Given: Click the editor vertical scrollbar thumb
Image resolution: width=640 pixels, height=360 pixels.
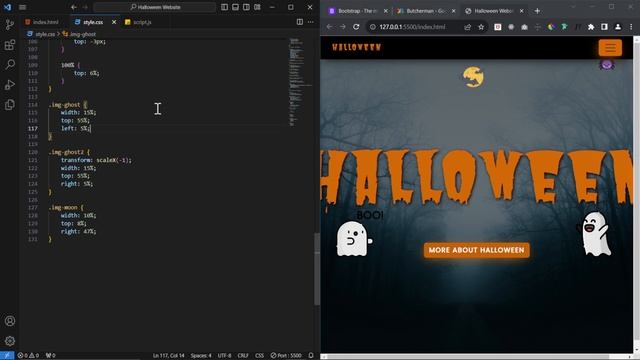Looking at the screenshot, I should point(317,269).
